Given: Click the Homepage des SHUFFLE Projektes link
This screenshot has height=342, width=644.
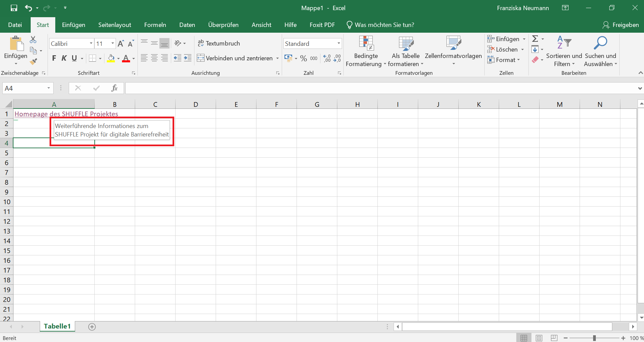Looking at the screenshot, I should [x=66, y=114].
